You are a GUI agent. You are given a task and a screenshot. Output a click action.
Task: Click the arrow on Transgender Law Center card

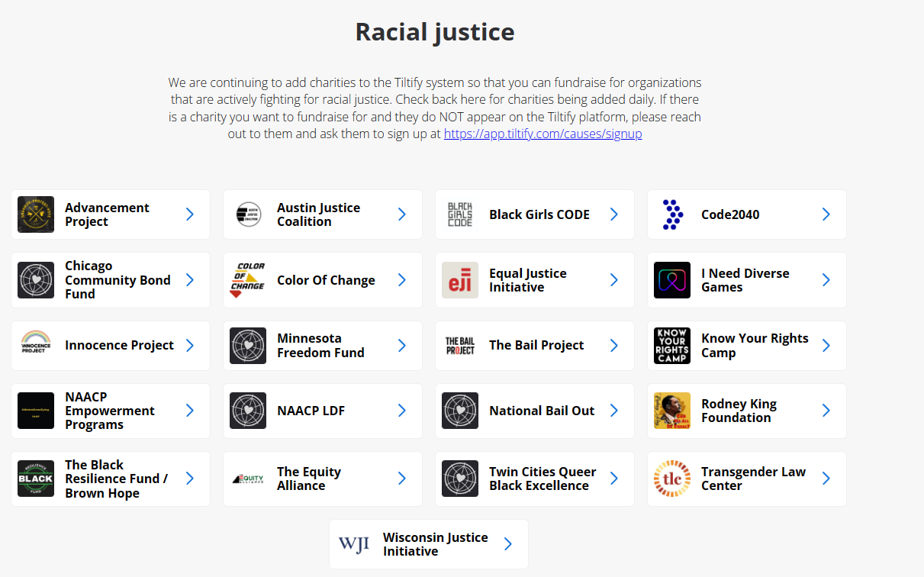pos(826,479)
